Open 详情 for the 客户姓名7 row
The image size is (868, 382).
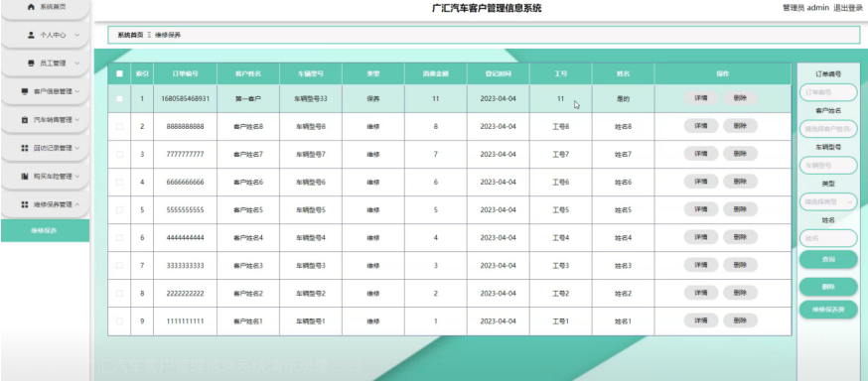pyautogui.click(x=701, y=154)
